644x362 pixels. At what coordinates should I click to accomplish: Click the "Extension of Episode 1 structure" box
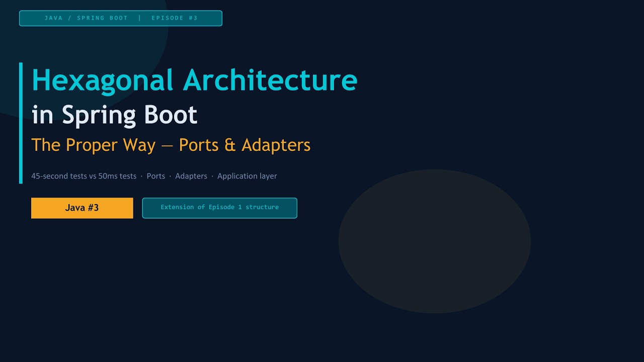point(219,208)
